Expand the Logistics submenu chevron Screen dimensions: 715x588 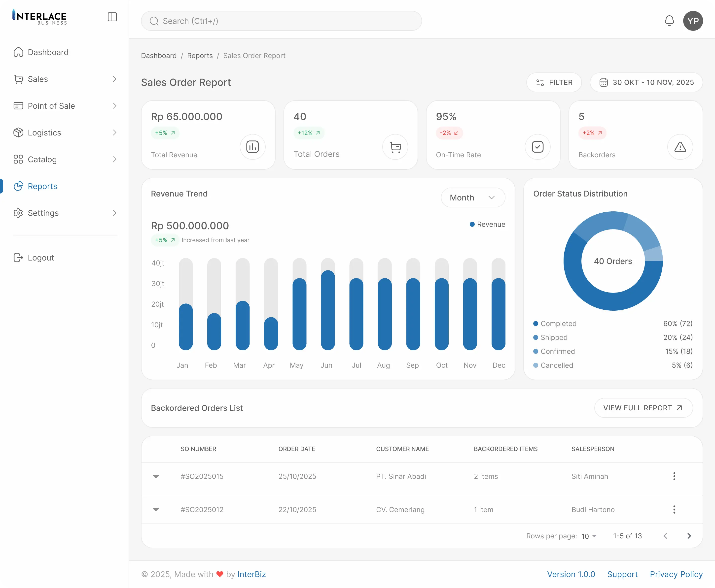(114, 132)
